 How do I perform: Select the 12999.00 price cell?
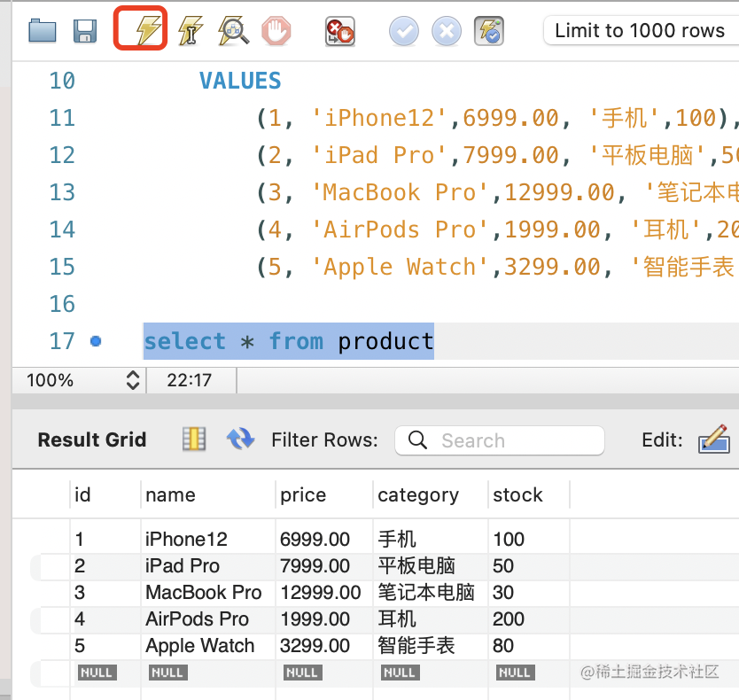point(324,592)
